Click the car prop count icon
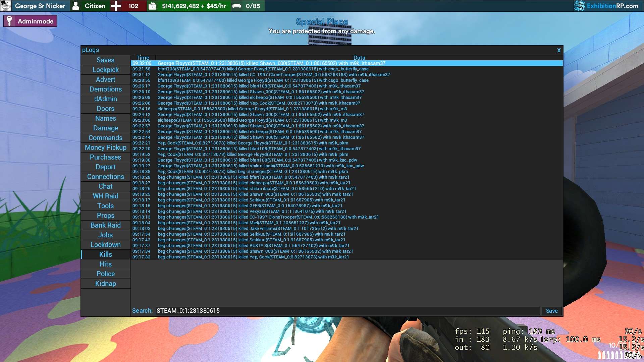 pos(237,6)
